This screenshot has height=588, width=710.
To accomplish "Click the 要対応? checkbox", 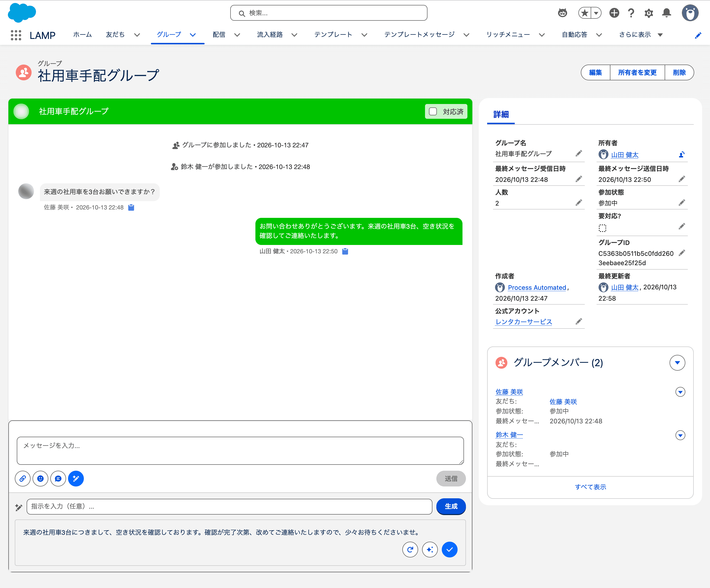I will (x=603, y=228).
